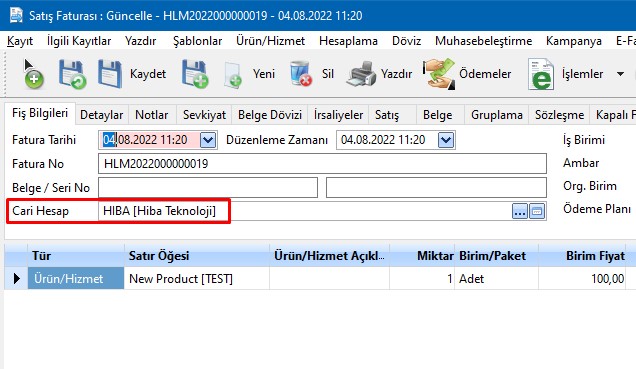Switch to the Detaylar tab
The height and width of the screenshot is (369, 636).
tap(101, 115)
